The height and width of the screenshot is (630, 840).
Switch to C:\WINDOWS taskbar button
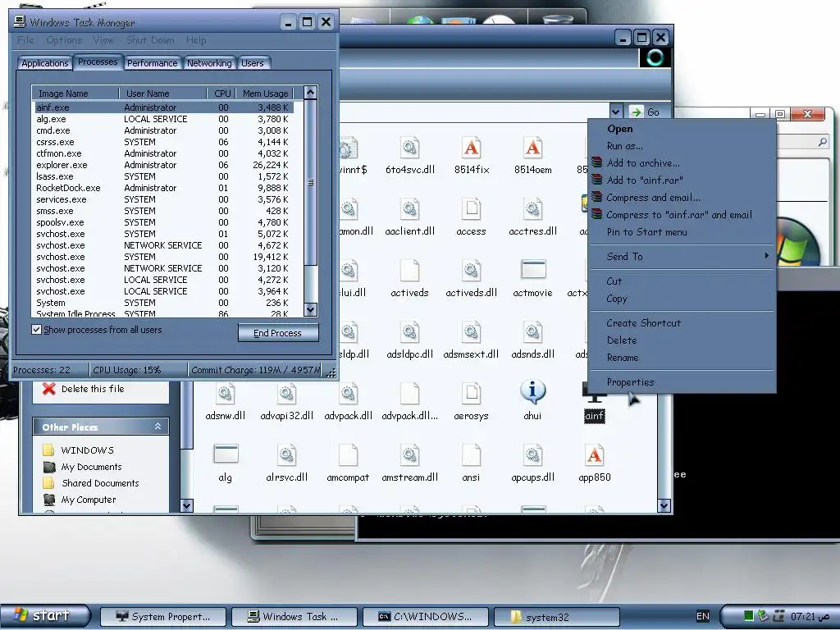pos(426,617)
